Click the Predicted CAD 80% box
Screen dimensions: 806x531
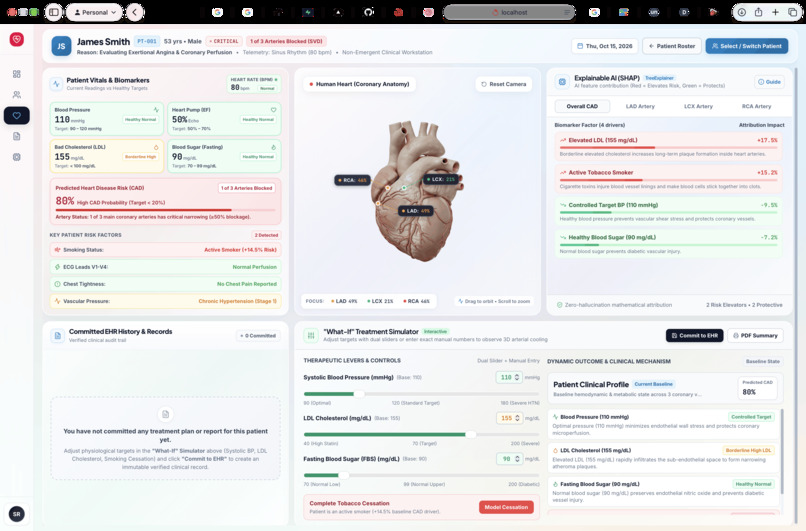pos(757,388)
